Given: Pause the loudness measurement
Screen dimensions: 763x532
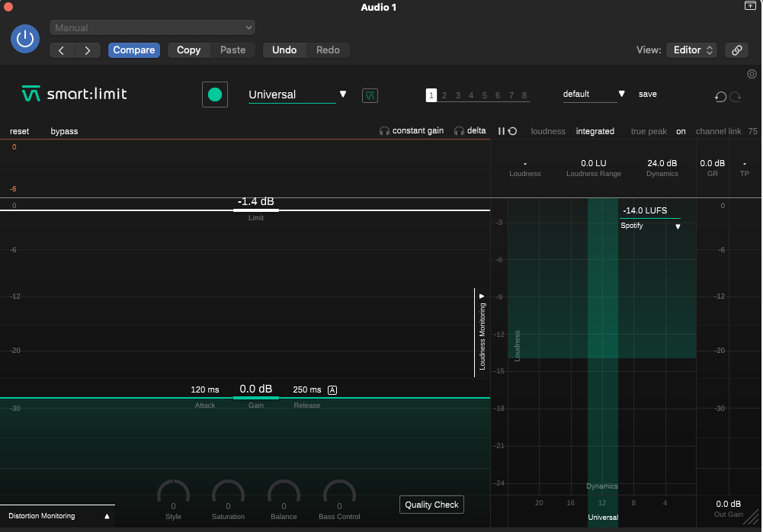Looking at the screenshot, I should [x=502, y=131].
